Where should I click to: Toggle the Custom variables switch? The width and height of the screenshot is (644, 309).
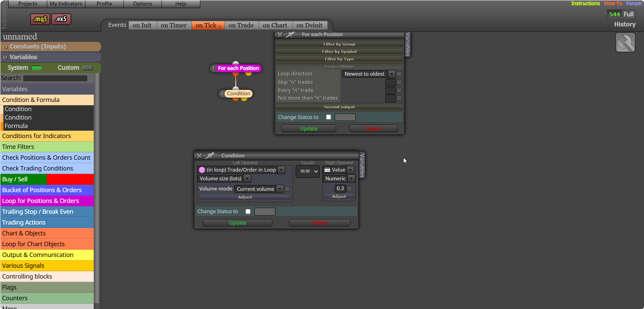(87, 68)
